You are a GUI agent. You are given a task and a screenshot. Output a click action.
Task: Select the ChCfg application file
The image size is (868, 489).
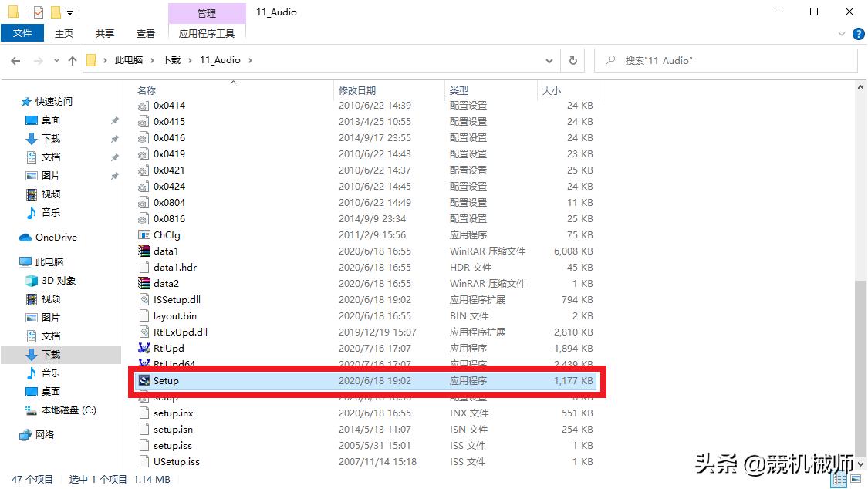[164, 234]
